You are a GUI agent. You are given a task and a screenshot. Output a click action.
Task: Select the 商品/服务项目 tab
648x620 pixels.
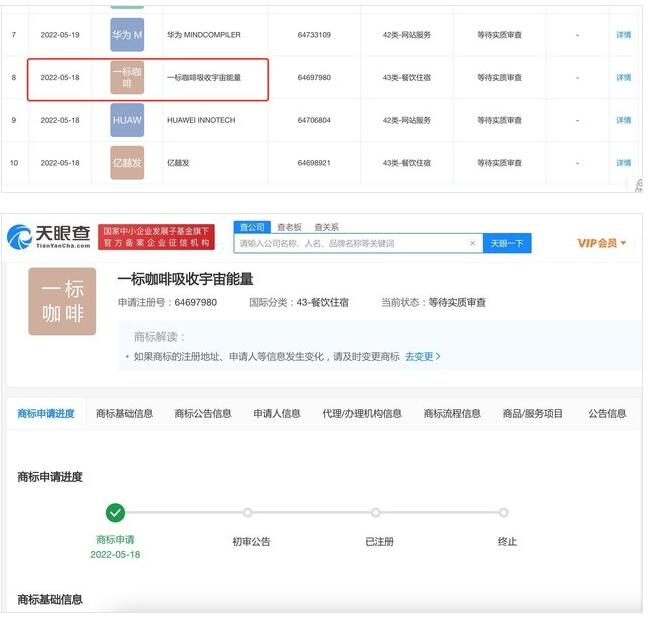pos(533,413)
